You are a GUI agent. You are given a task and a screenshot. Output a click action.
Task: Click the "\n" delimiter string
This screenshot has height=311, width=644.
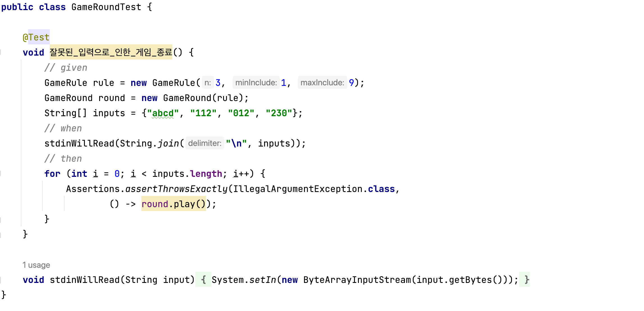click(236, 143)
